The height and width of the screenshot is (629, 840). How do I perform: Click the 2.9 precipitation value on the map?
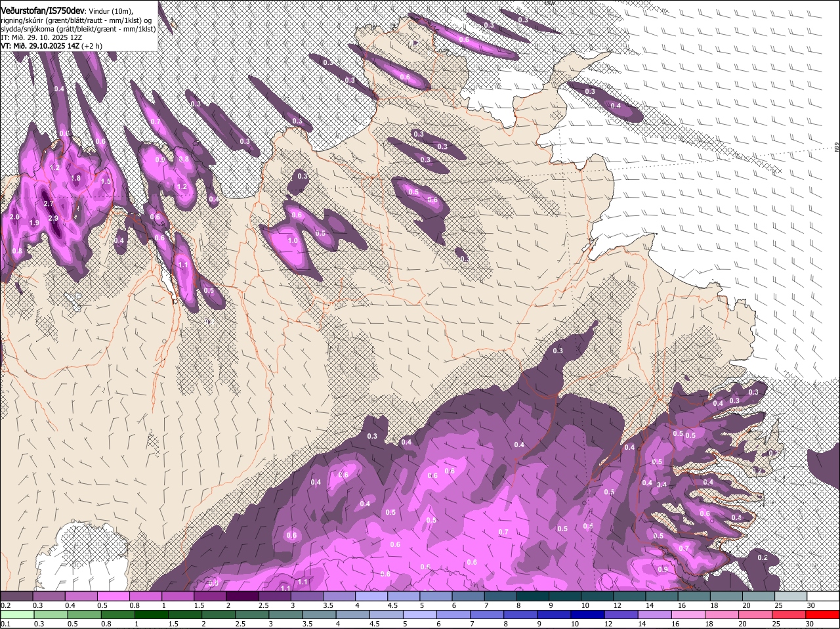click(53, 218)
